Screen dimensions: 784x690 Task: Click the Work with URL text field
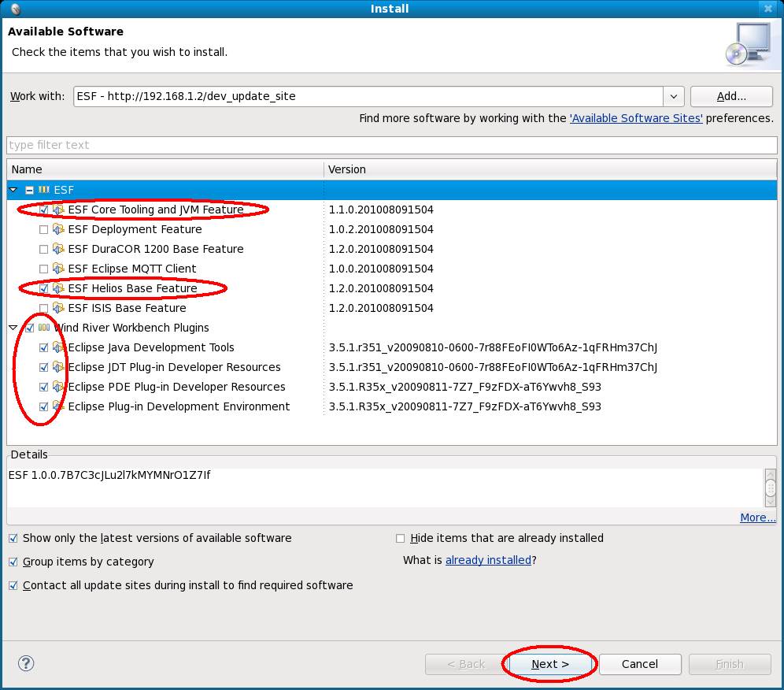(368, 96)
